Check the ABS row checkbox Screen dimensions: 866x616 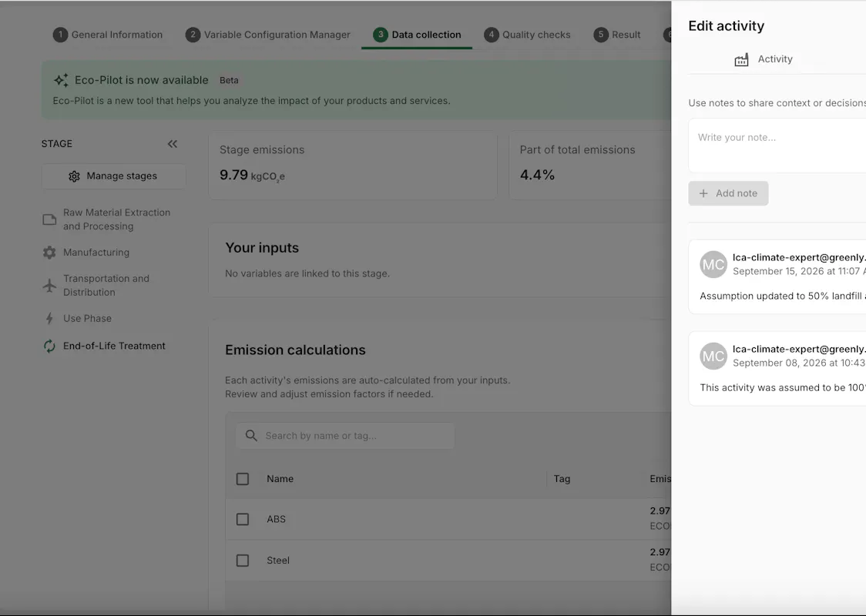pos(243,520)
